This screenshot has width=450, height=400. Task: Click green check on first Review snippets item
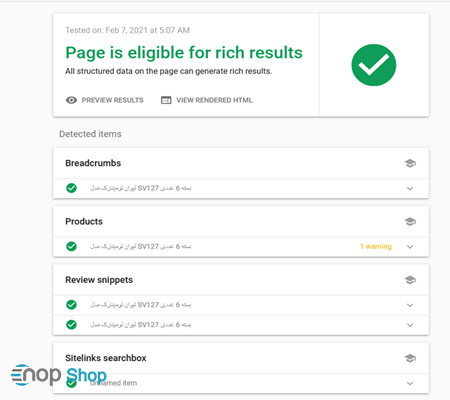(x=71, y=305)
